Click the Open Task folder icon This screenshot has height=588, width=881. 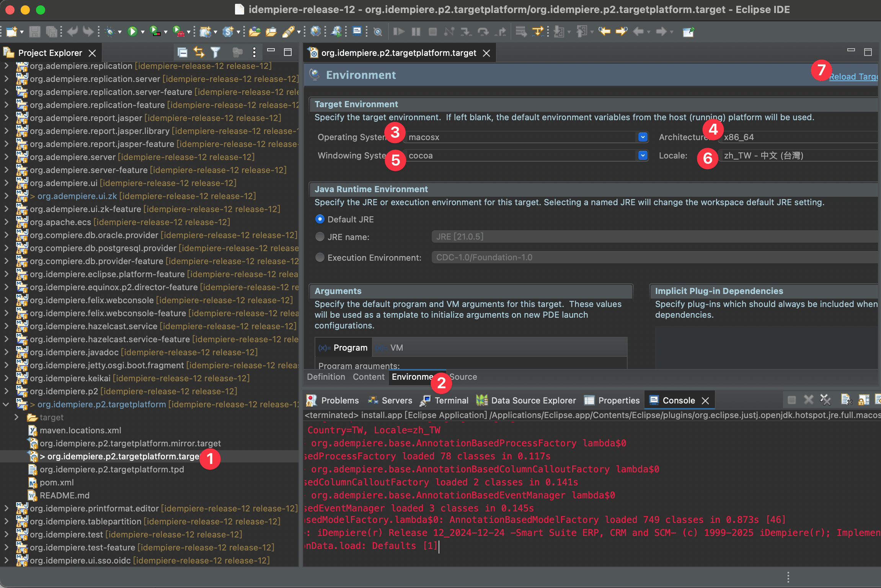click(271, 31)
